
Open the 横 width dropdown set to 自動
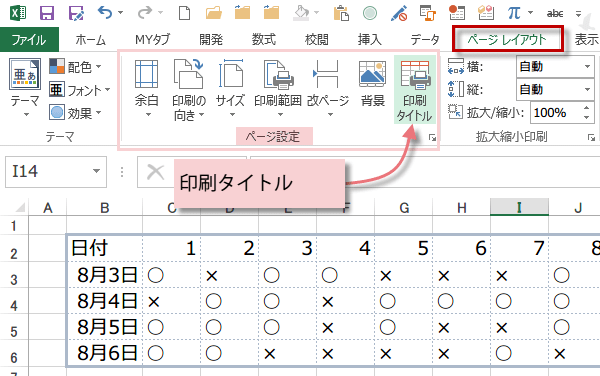[x=555, y=67]
